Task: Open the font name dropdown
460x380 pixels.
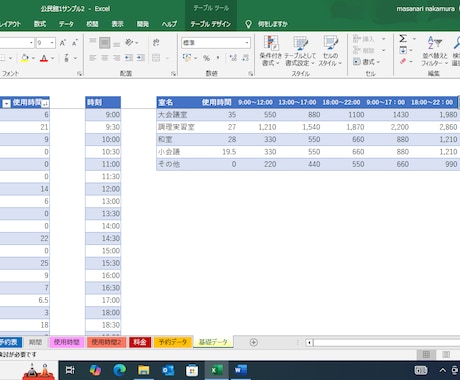Action: (31, 43)
